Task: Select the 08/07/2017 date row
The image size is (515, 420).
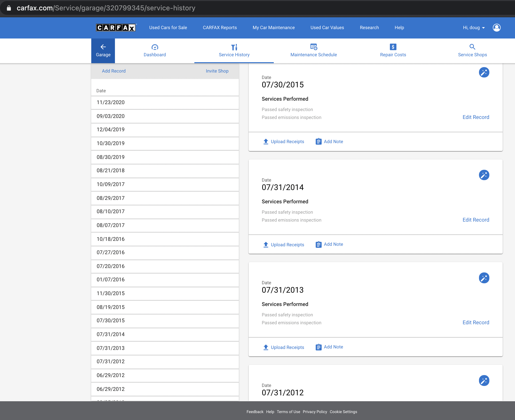Action: click(165, 225)
